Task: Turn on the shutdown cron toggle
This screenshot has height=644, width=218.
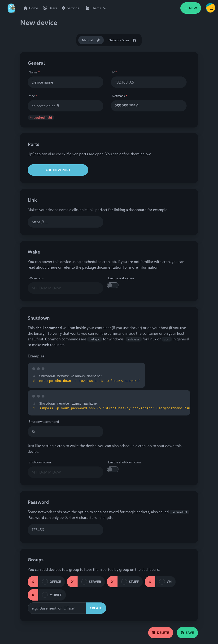Action: coord(113,469)
